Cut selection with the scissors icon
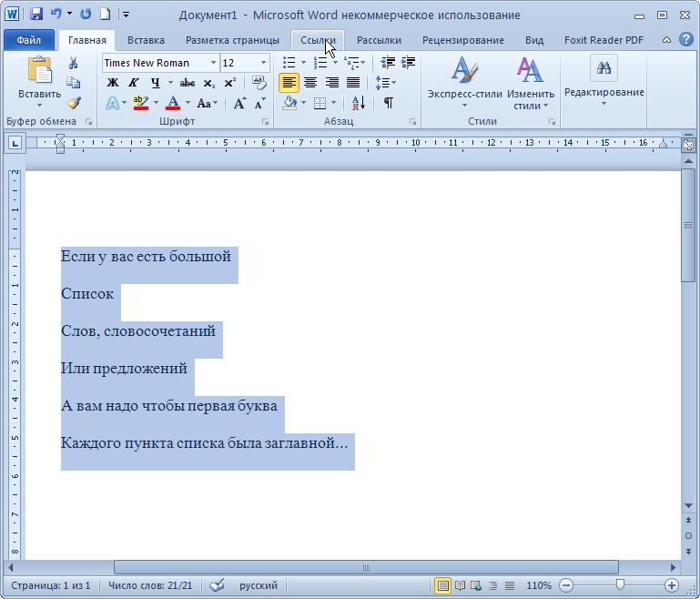 coord(73,63)
